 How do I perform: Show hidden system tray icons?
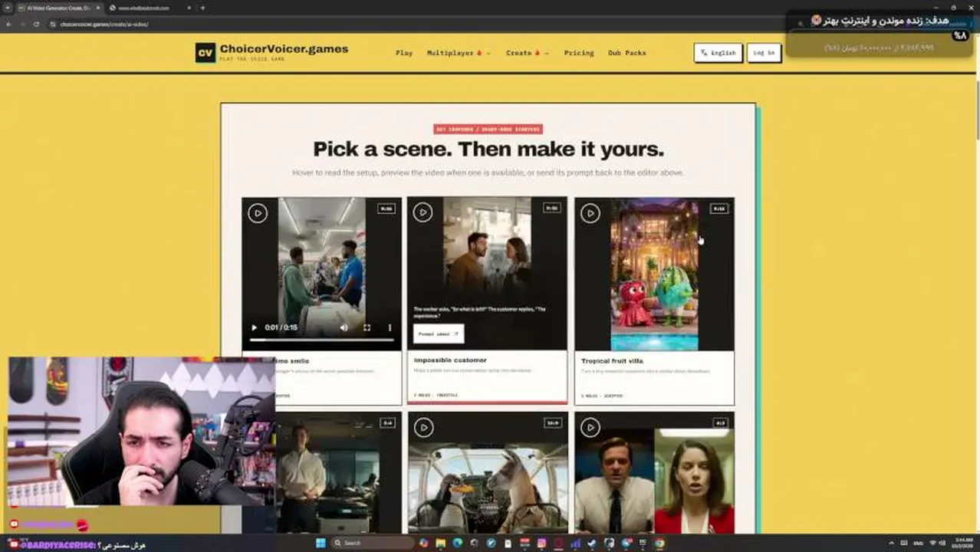pos(891,544)
